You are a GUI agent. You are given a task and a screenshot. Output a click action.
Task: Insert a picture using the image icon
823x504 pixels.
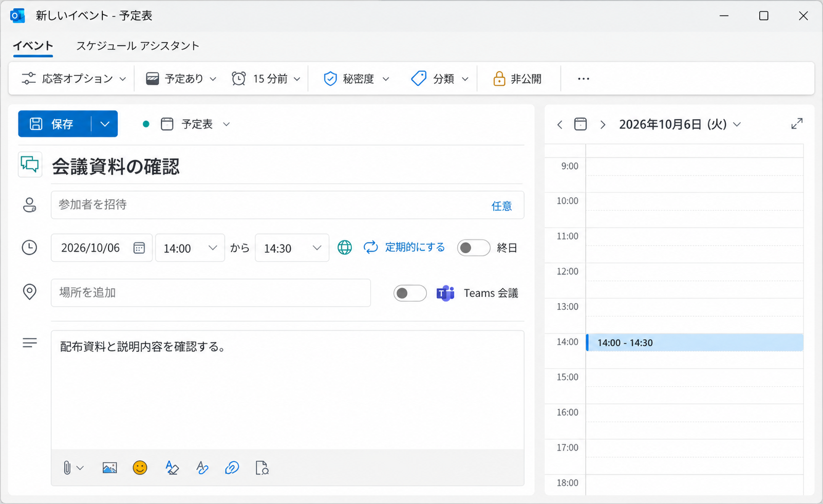[x=109, y=468]
